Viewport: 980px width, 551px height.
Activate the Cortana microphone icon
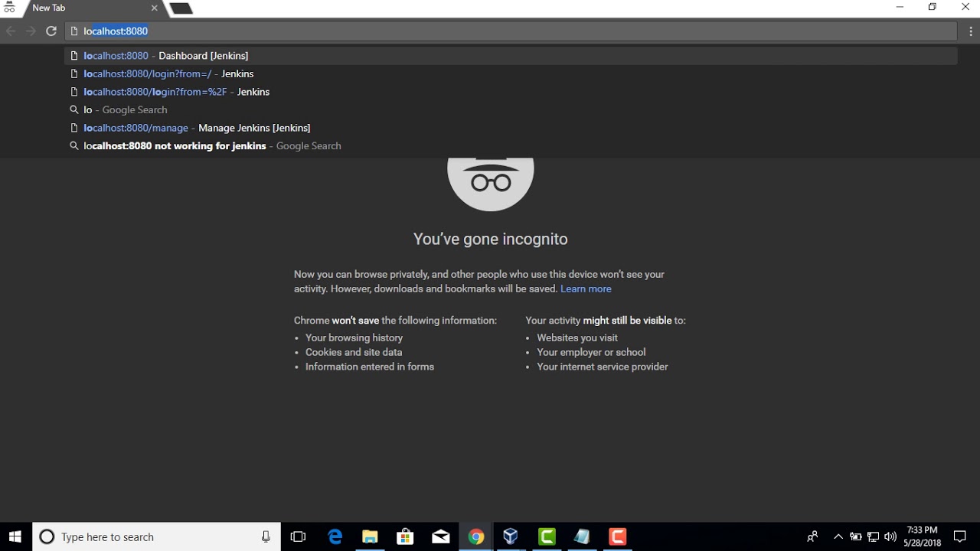(x=266, y=536)
